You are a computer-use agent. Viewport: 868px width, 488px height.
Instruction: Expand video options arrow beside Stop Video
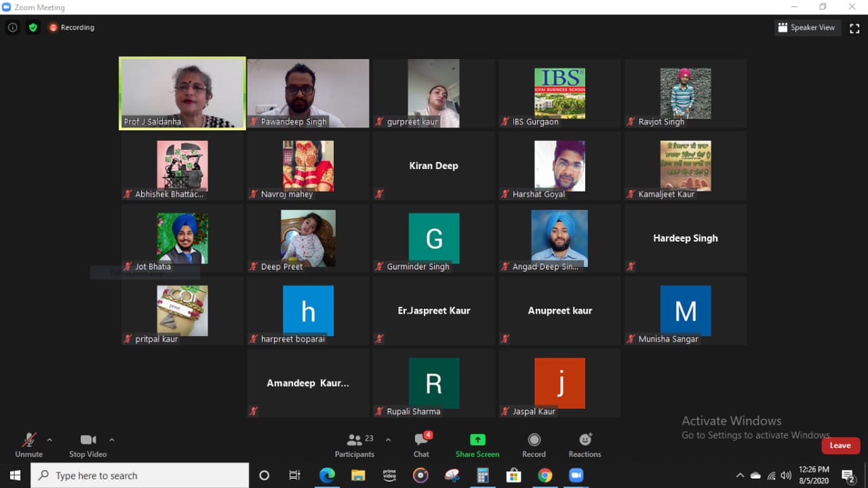pos(112,440)
